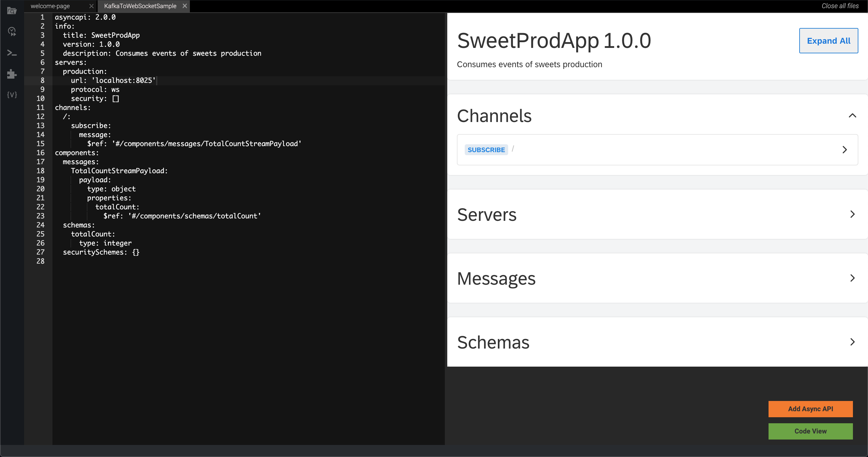Click the Expand All button
This screenshot has width=868, height=457.
coord(828,41)
